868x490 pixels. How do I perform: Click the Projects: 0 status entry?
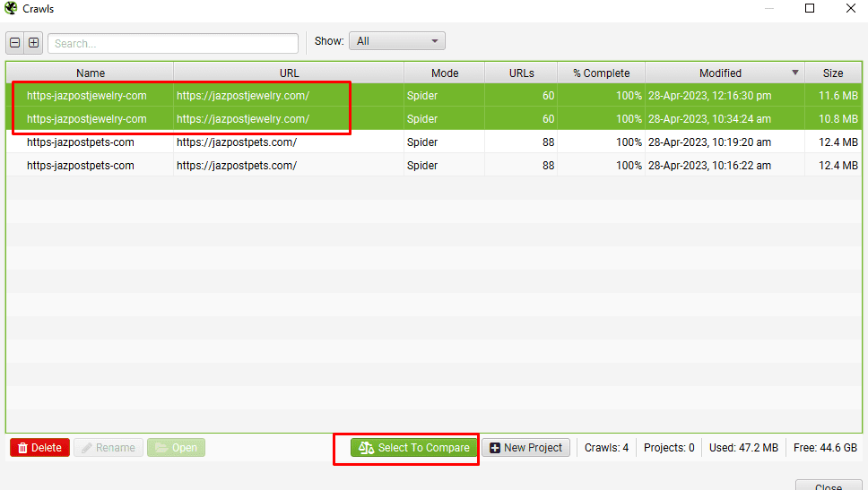pos(669,447)
